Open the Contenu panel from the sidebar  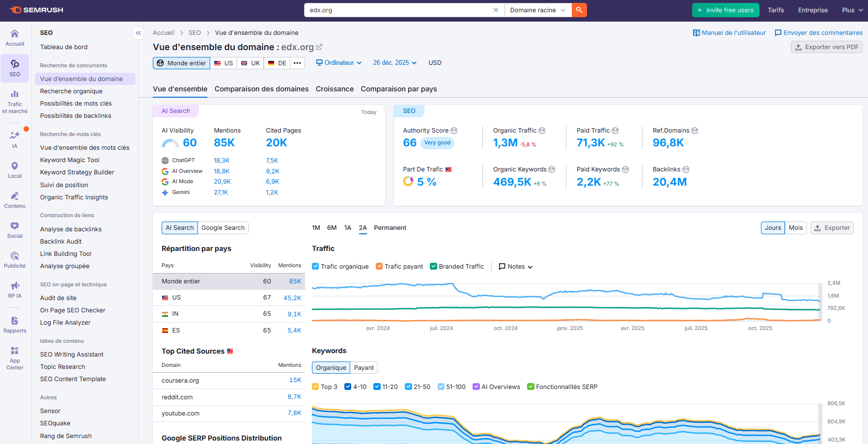click(x=15, y=199)
